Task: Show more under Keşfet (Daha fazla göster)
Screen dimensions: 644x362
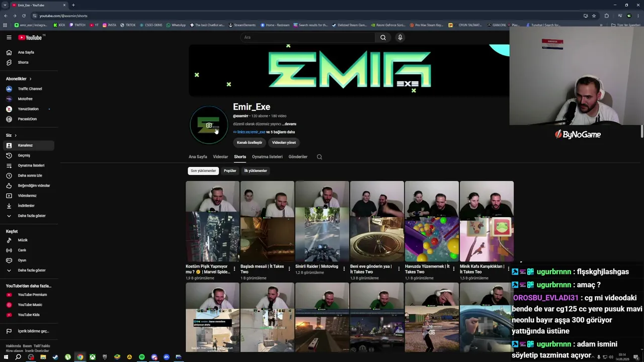Action: [29, 270]
